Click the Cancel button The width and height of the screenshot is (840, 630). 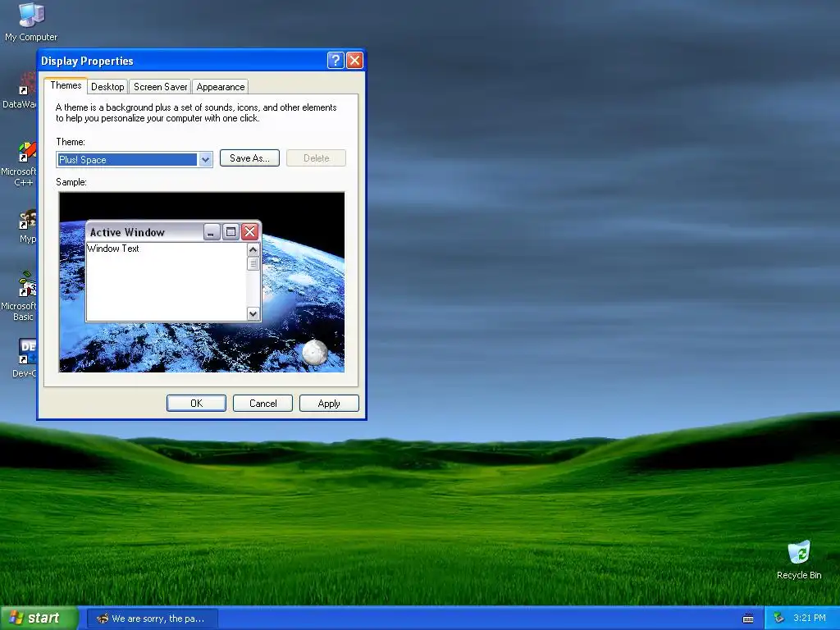(x=262, y=404)
